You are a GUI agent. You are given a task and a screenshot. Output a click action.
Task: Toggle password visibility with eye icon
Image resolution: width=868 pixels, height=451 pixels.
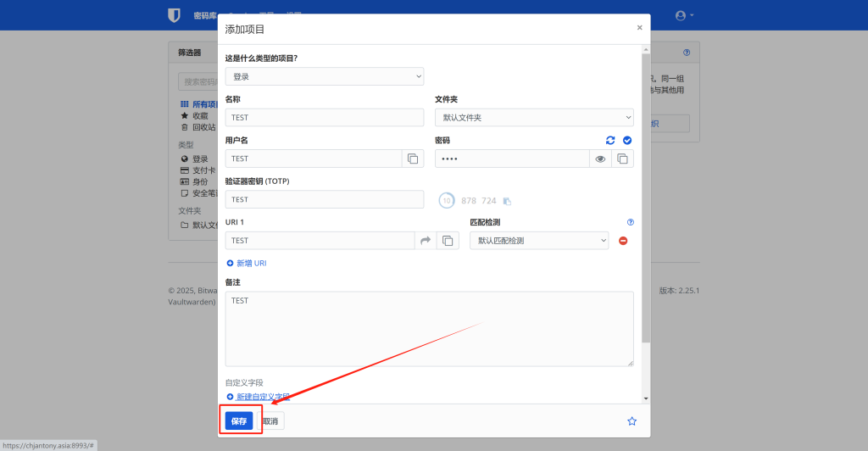600,159
